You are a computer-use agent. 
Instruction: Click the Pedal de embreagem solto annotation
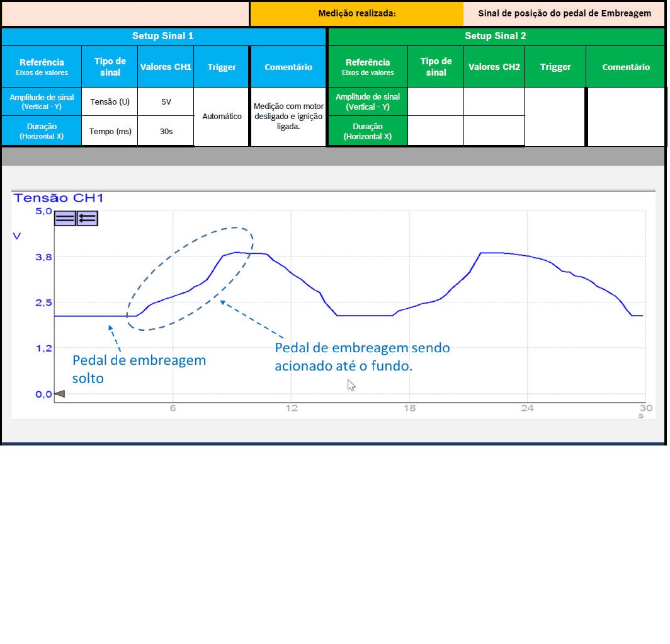[x=139, y=369]
